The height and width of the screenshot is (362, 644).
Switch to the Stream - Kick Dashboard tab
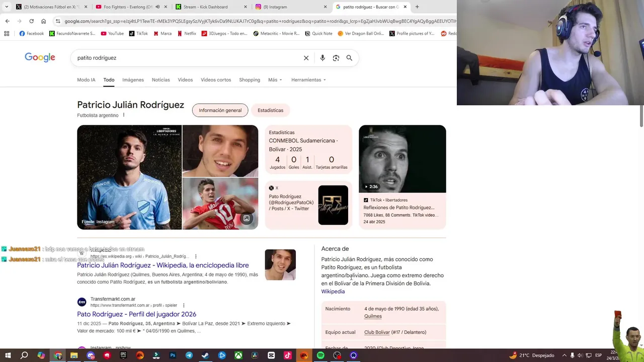point(212,7)
